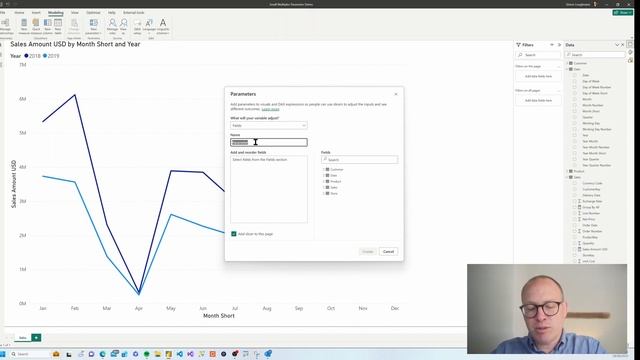Click the Data pane search box
This screenshot has width=640, height=360.
tap(596, 55)
